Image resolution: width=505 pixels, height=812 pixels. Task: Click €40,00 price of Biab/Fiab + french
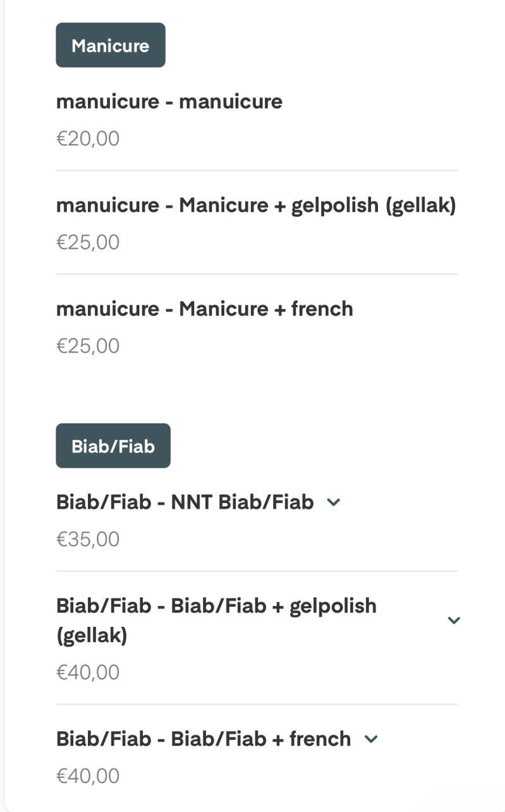coord(88,775)
